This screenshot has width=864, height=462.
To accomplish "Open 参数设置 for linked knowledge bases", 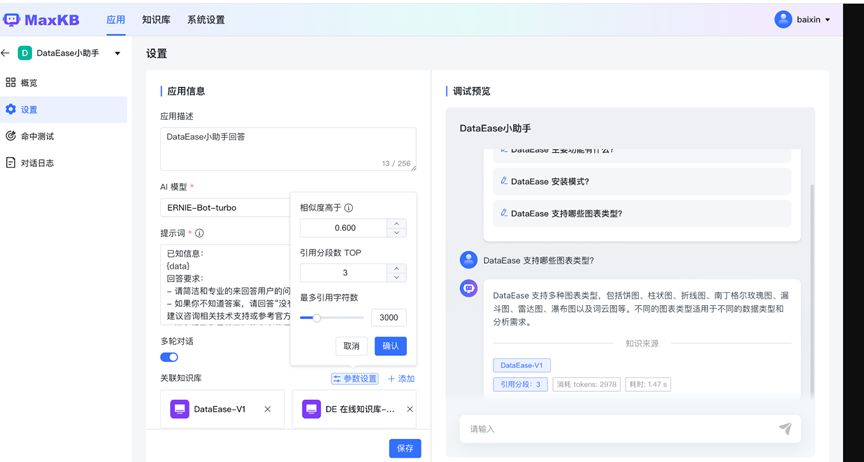I will pos(355,379).
